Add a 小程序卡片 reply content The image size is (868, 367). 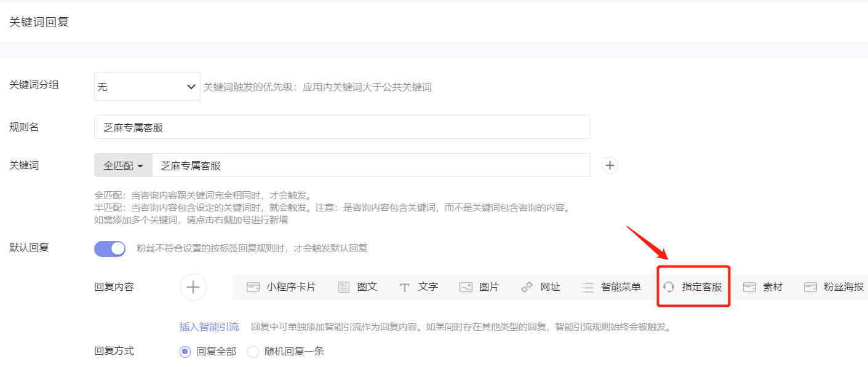pos(281,286)
